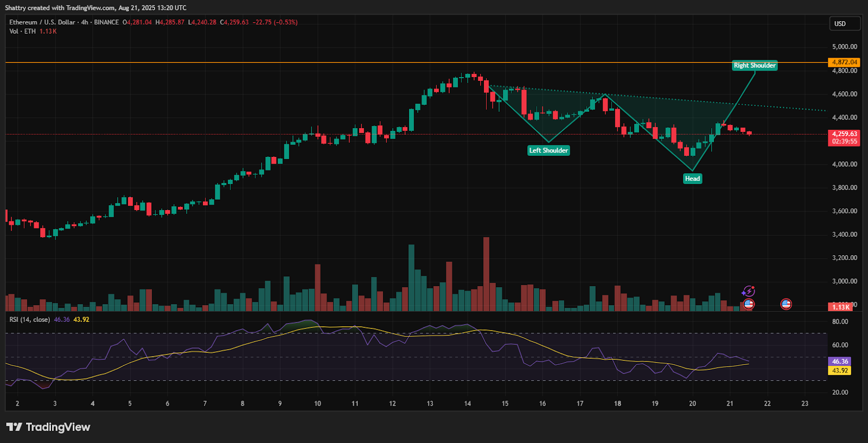This screenshot has height=443, width=868.
Task: Click the 3,800.00 price axis tick
Action: coord(845,188)
